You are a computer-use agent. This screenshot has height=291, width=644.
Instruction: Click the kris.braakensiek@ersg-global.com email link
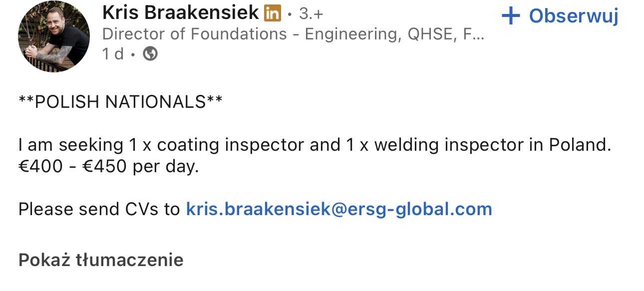click(x=339, y=209)
